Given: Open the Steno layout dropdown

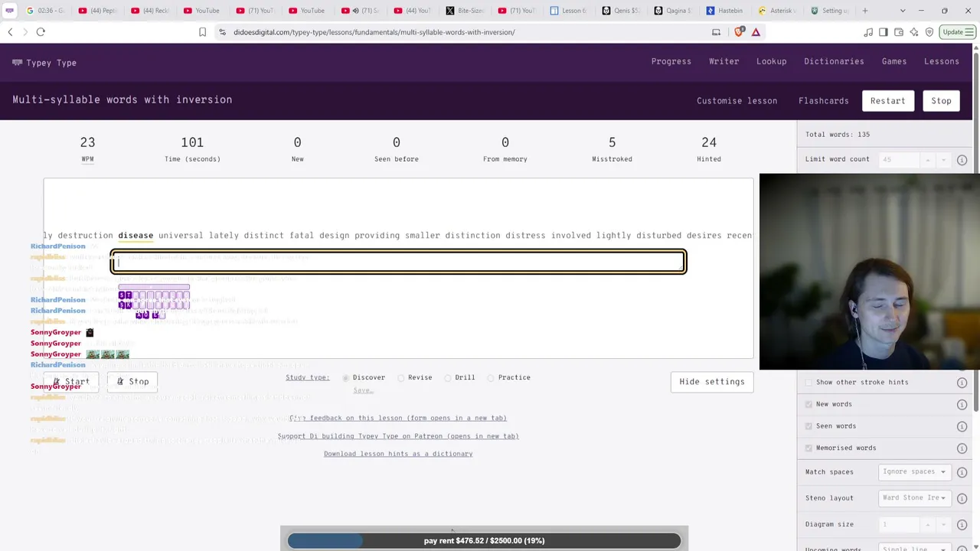Looking at the screenshot, I should coord(914,498).
